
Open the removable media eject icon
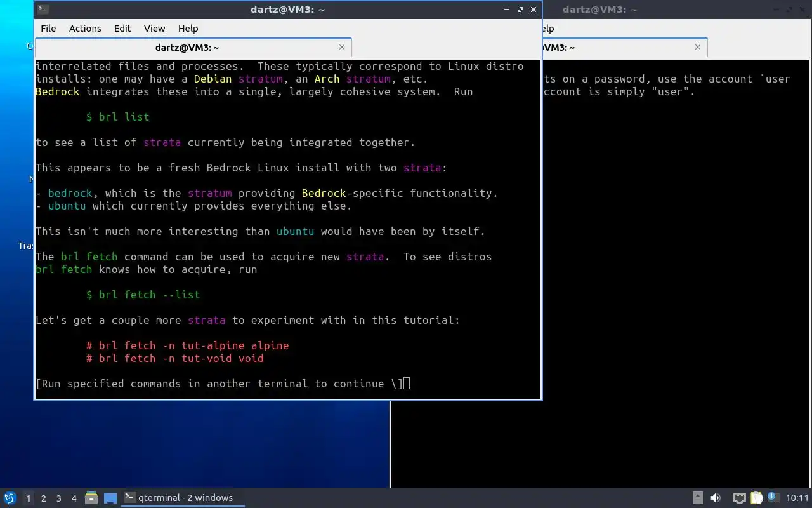[698, 498]
